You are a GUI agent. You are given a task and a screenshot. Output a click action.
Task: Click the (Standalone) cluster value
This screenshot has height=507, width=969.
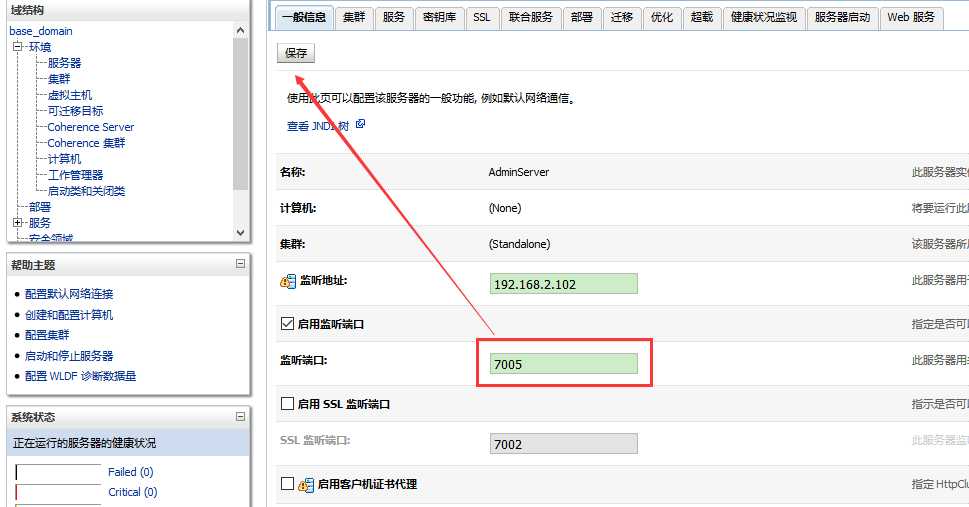tap(519, 244)
